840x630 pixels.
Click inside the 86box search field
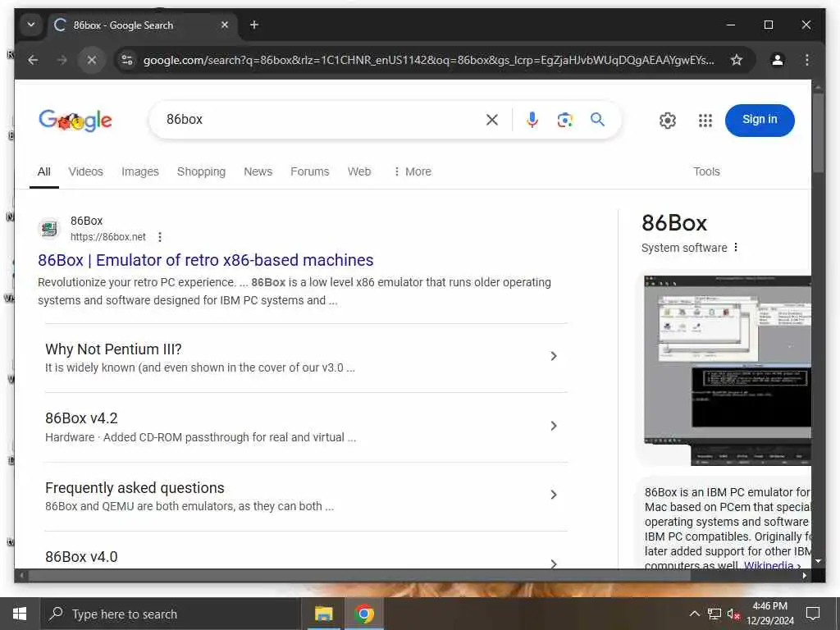point(322,120)
